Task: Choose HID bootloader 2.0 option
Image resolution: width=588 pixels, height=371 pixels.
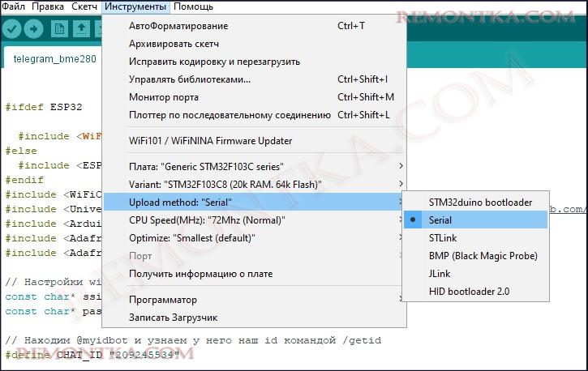Action: [x=469, y=291]
